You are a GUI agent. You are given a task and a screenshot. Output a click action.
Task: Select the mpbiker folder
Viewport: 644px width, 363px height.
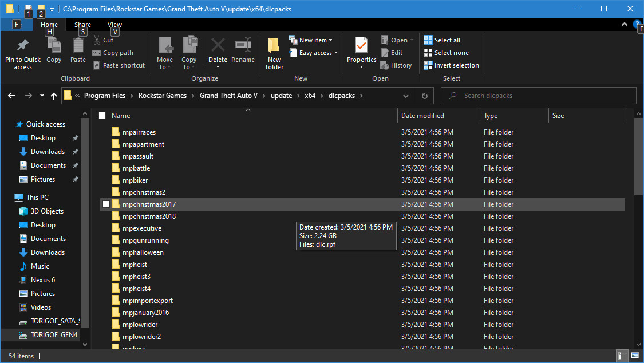135,180
